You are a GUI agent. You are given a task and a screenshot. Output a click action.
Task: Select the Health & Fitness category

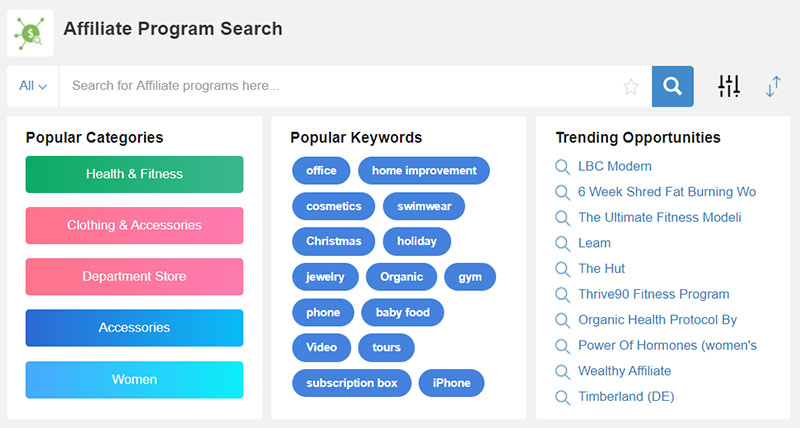pyautogui.click(x=134, y=174)
